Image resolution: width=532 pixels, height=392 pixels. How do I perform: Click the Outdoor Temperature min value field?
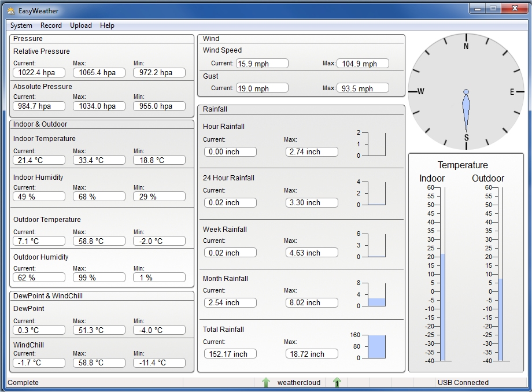tap(159, 241)
